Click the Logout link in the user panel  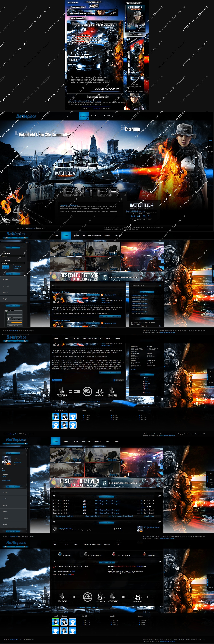(4, 477)
